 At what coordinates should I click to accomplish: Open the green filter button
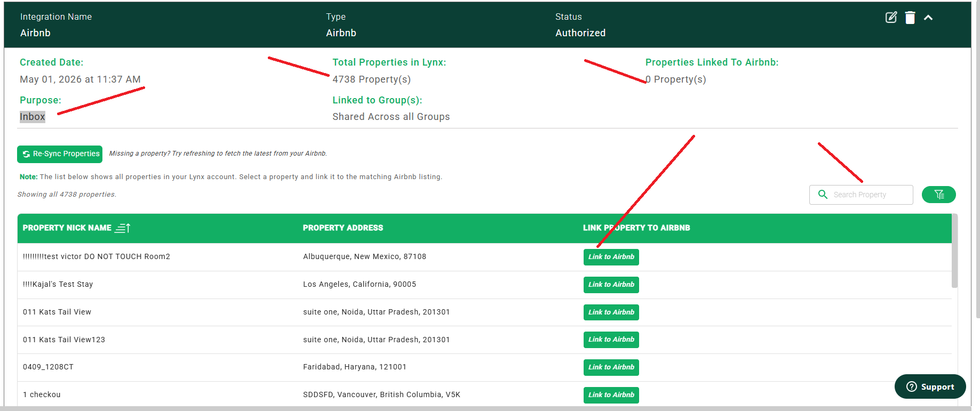939,195
